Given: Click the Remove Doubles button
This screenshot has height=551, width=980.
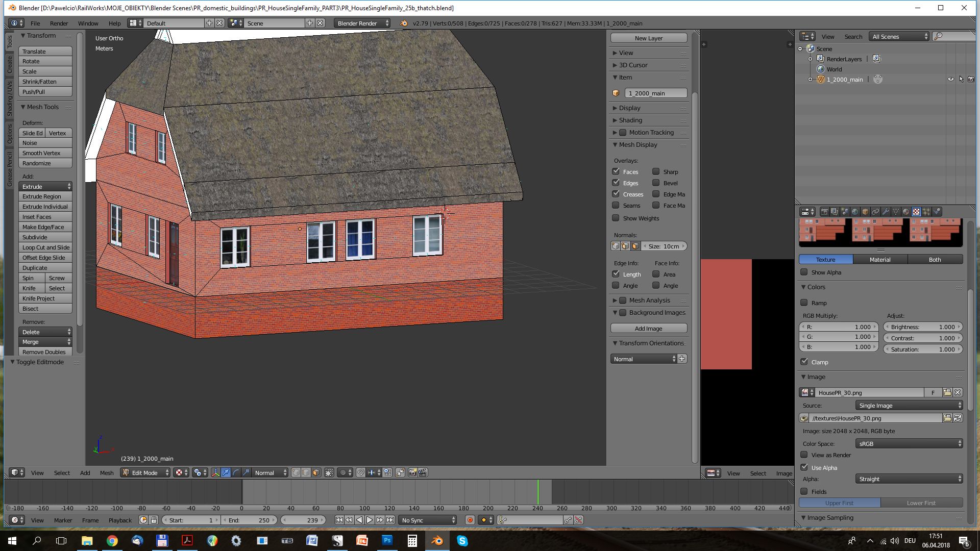Looking at the screenshot, I should pos(45,352).
